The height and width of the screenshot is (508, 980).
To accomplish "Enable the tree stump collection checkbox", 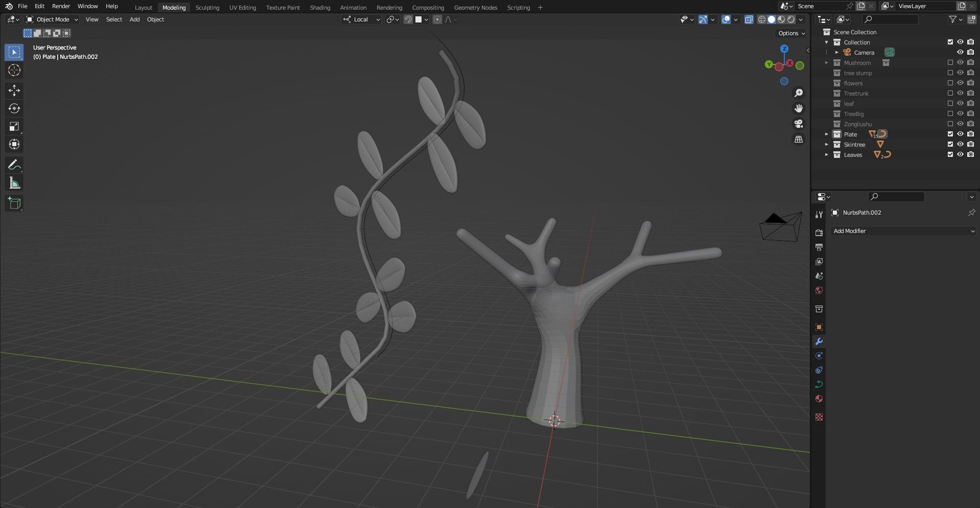I will click(950, 73).
